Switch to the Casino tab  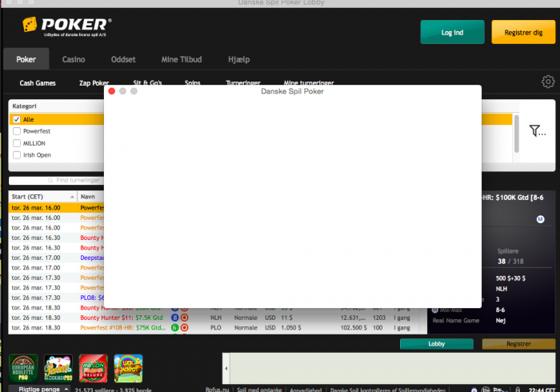(x=74, y=59)
